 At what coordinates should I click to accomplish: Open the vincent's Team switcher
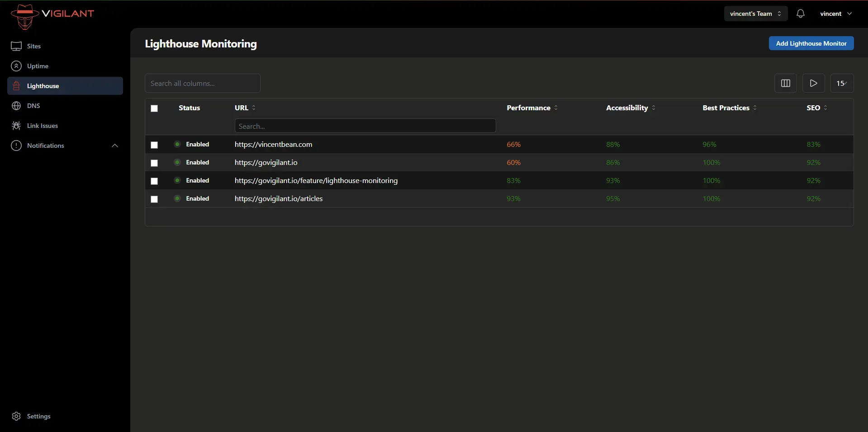755,14
